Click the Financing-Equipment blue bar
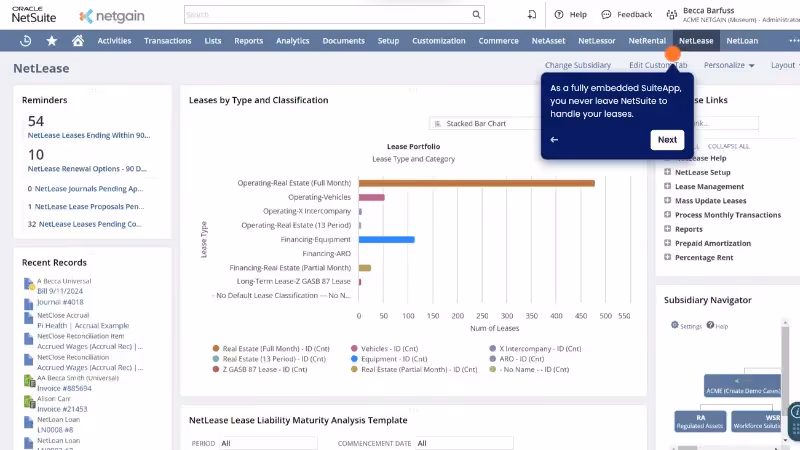The height and width of the screenshot is (450, 800). 387,239
